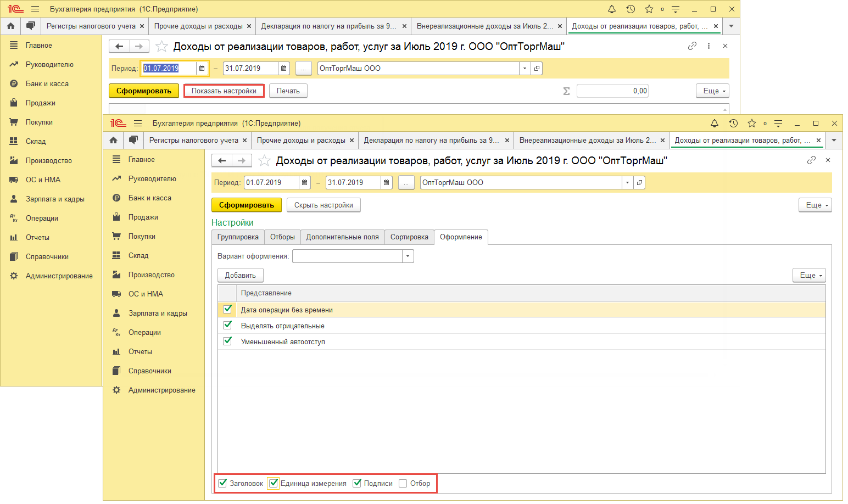Uncheck Выделять отрицательные
848x504 pixels.
pos(227,325)
